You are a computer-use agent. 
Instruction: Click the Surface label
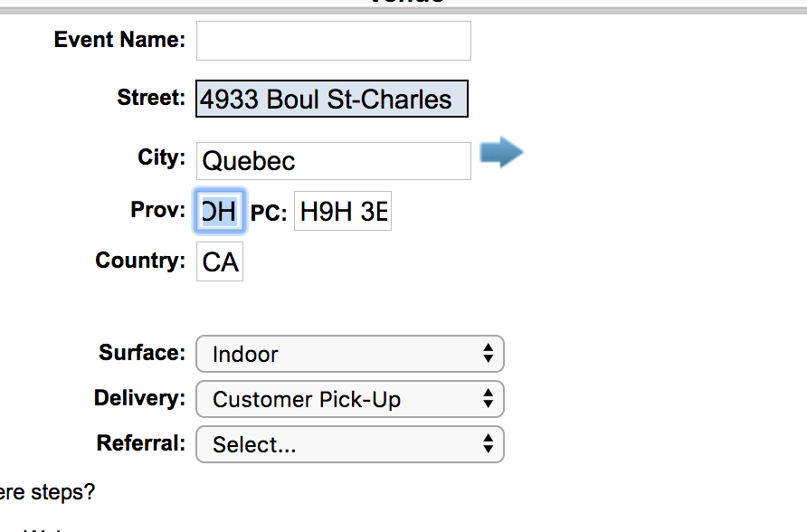tap(142, 352)
